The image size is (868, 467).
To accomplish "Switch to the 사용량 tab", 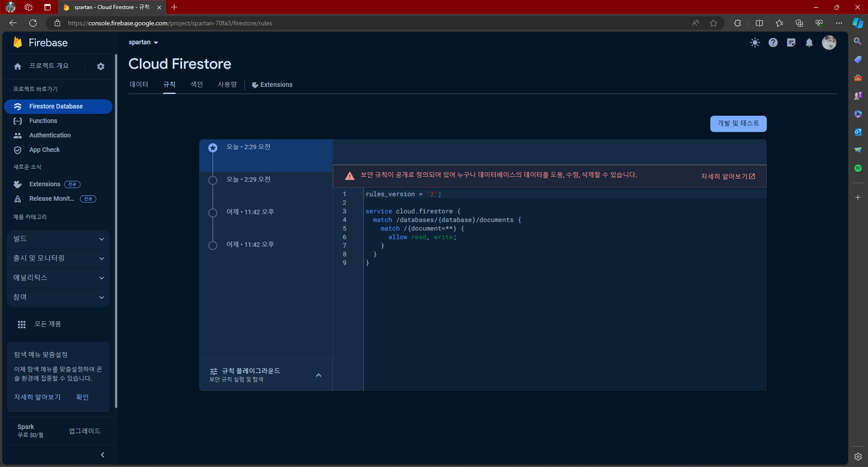I will coord(227,85).
